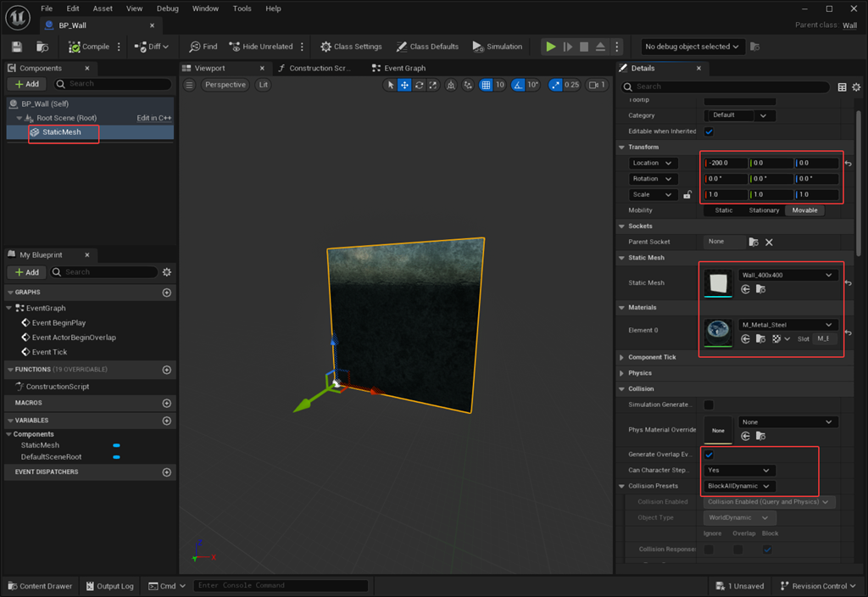Select the translate gizmo tool in viewport
Viewport: 868px width, 597px height.
[404, 85]
